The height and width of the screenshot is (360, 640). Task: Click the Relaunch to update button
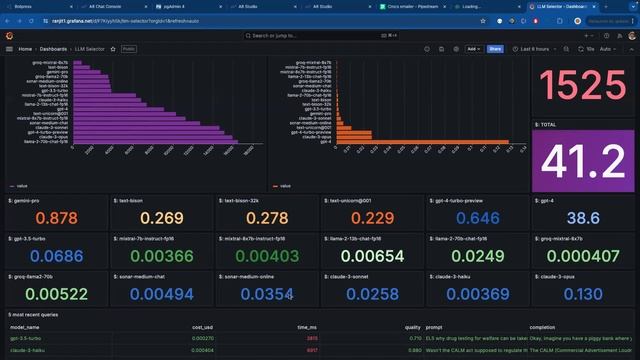point(608,21)
